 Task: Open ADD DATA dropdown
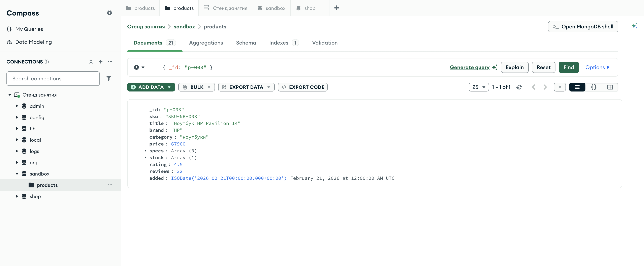tap(151, 87)
